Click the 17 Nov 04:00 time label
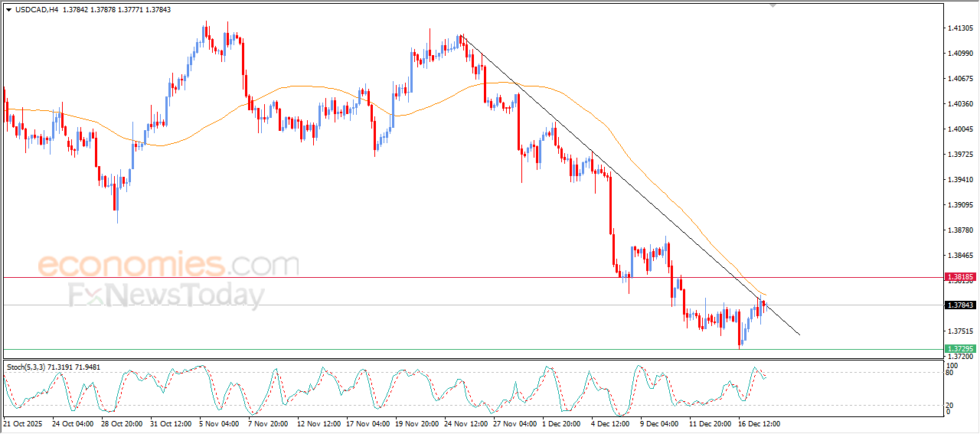This screenshot has height=434, width=980. tap(368, 423)
